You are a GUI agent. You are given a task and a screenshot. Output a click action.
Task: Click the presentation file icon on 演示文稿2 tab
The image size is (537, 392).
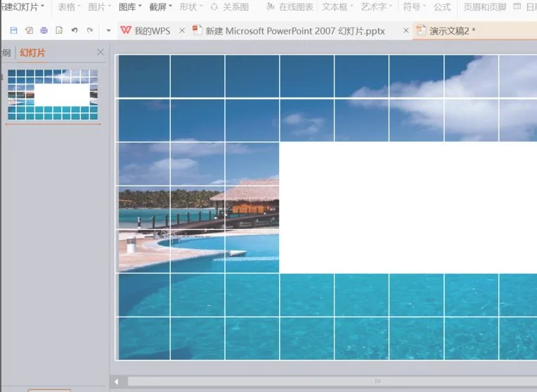tap(421, 30)
